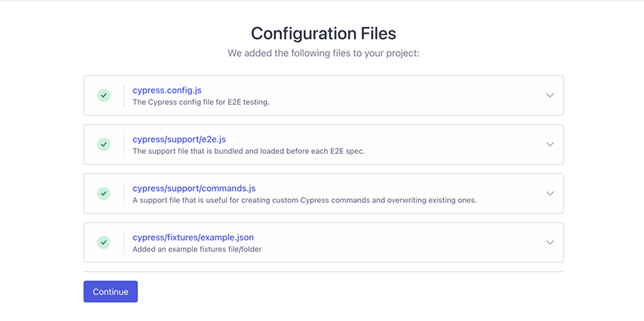Click 'The Cypress config file for E2E testing.' text
This screenshot has height=321, width=644.
201,102
